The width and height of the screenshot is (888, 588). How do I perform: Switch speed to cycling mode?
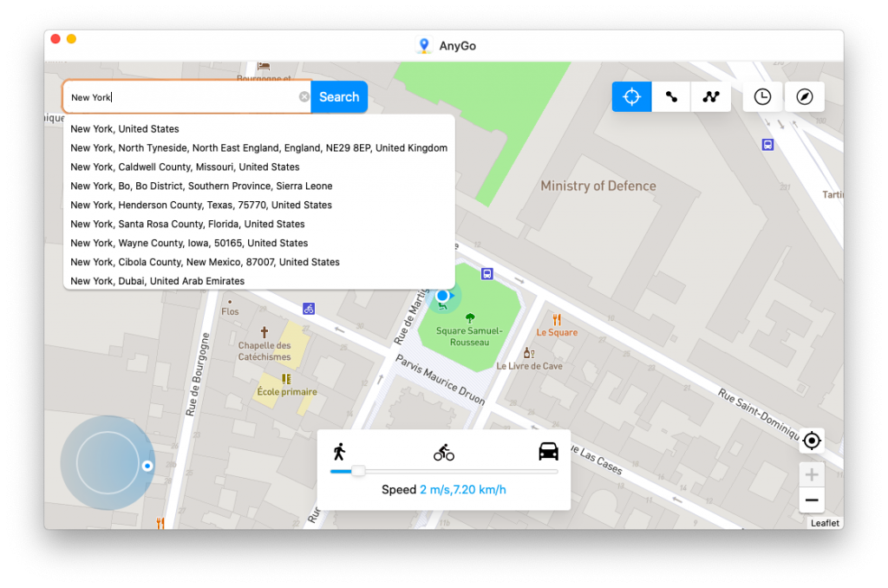444,451
